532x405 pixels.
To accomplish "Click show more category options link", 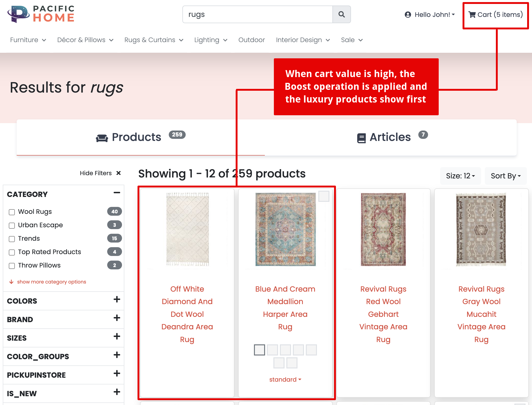I will tap(51, 282).
